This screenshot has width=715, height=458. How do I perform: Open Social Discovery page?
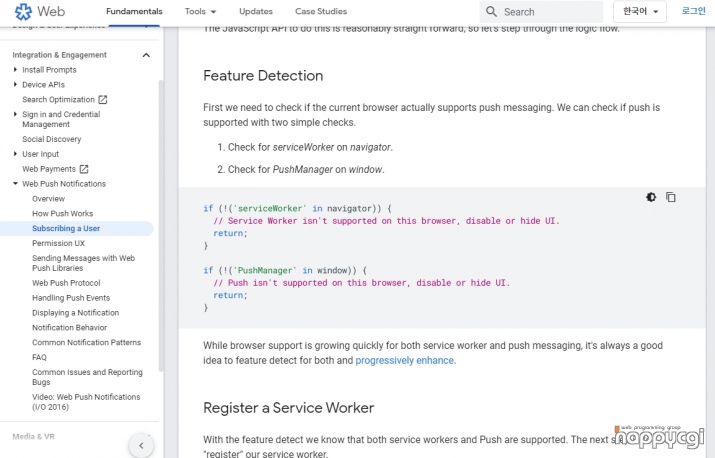click(52, 139)
